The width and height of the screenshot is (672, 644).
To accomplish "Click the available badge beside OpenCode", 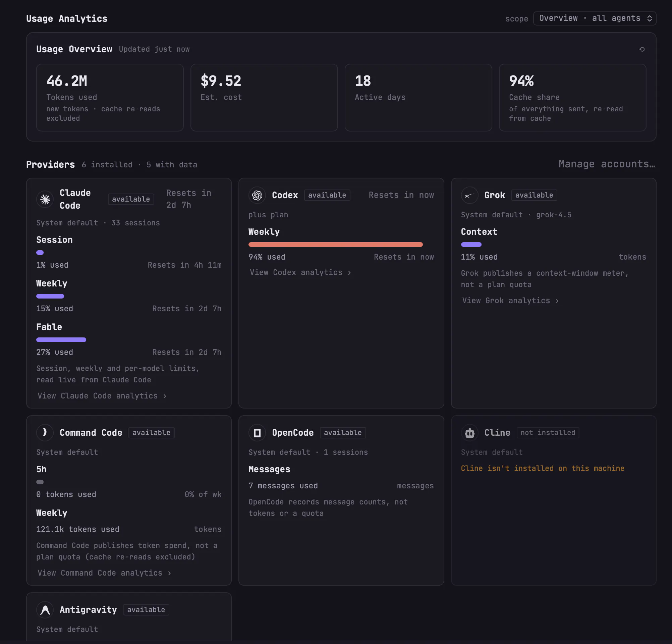I will tap(343, 432).
